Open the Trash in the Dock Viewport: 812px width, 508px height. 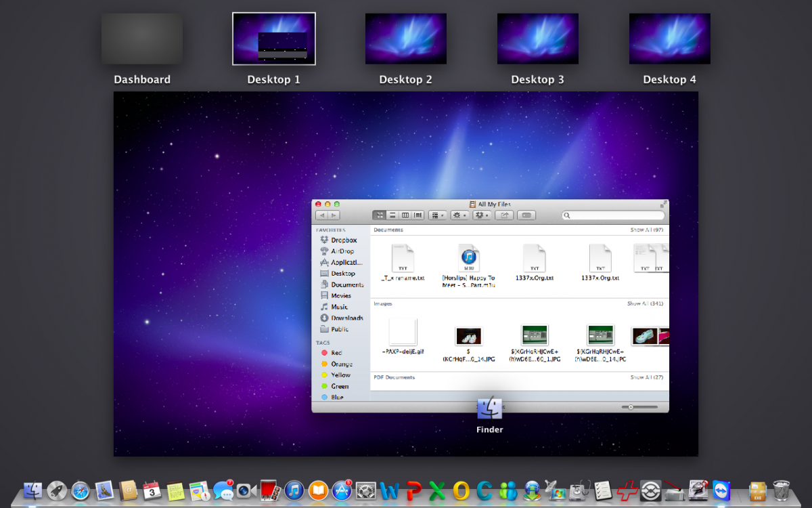pyautogui.click(x=782, y=490)
